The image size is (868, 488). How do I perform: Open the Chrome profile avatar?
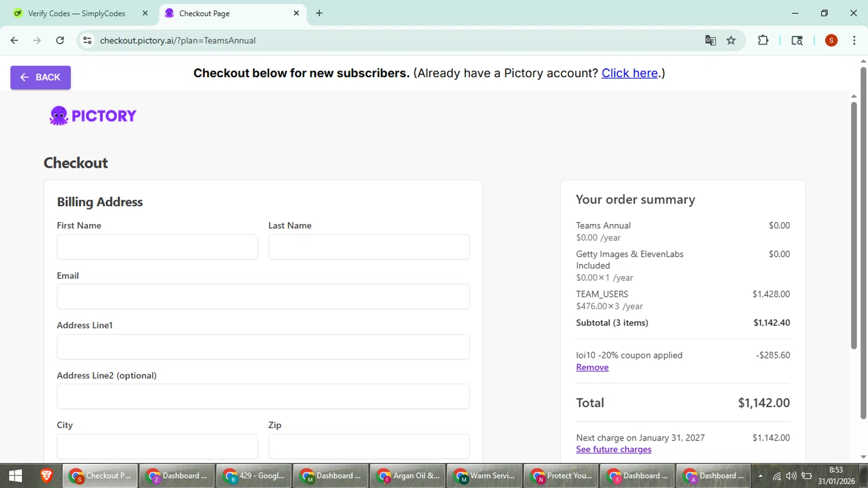[x=832, y=41]
